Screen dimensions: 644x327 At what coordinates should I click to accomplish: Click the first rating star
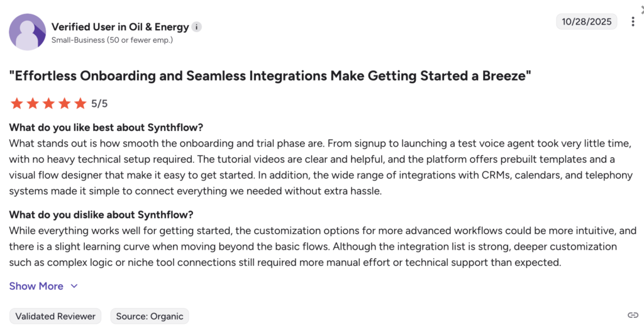pyautogui.click(x=16, y=103)
